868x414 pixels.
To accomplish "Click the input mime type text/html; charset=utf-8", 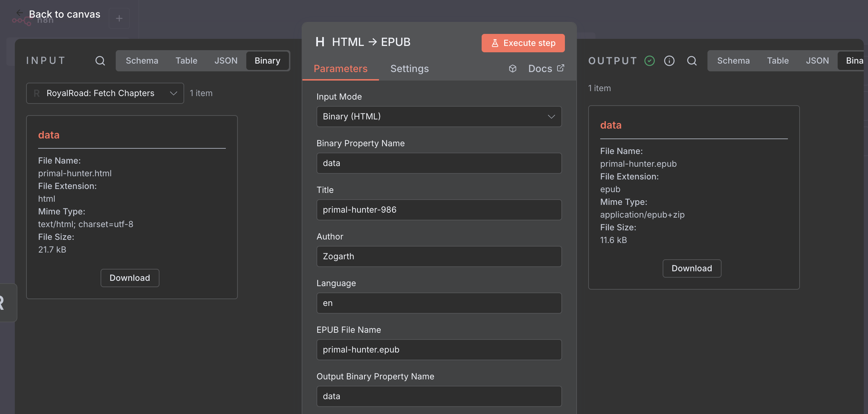I will (86, 224).
